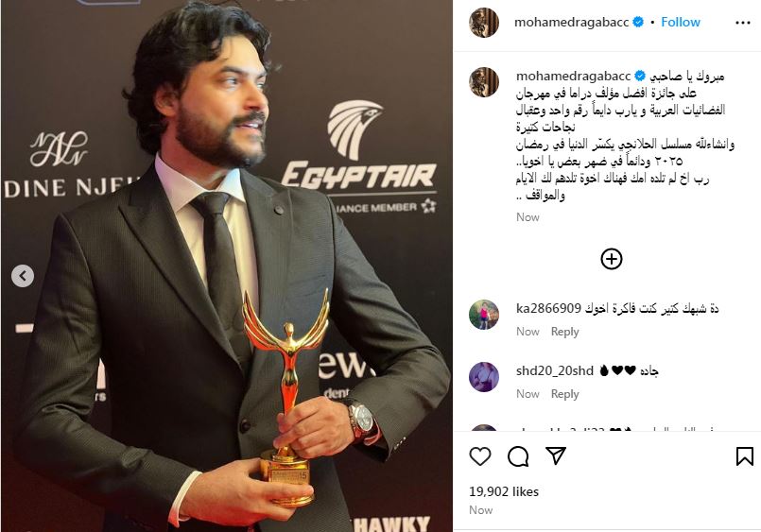Open ka2866909 commenter profile
This screenshot has height=532, width=761.
(x=548, y=308)
